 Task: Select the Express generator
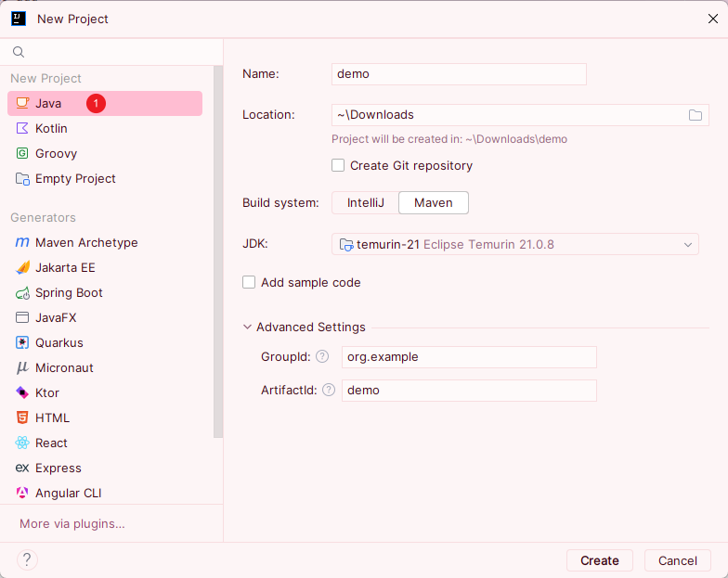105,468
